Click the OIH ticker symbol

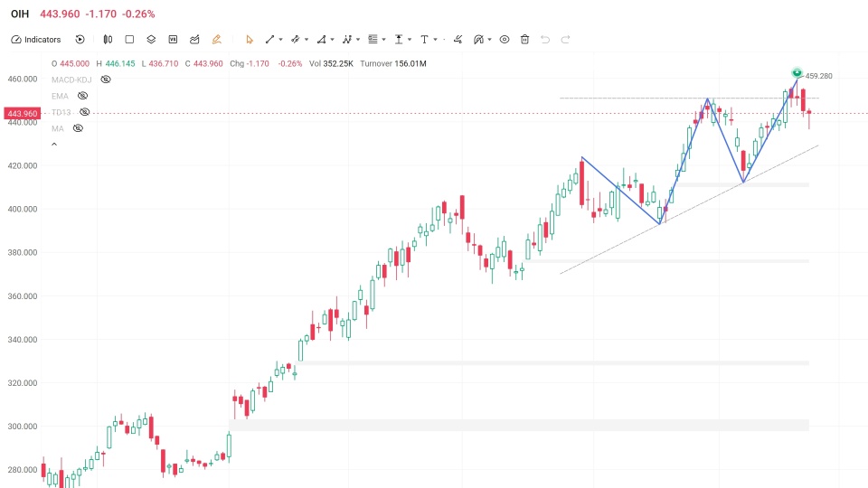point(20,14)
